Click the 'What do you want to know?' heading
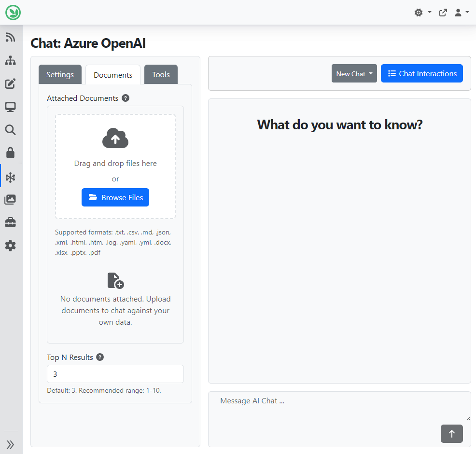 click(x=340, y=124)
